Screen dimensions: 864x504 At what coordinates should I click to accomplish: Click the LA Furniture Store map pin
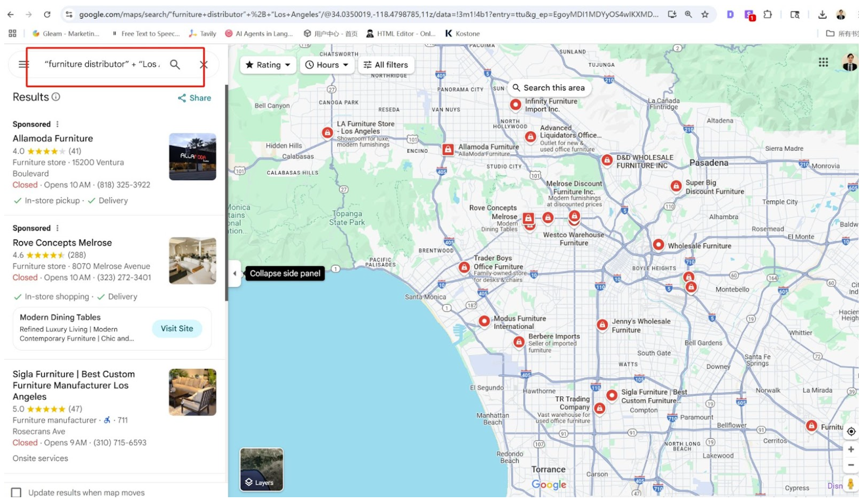coord(327,133)
